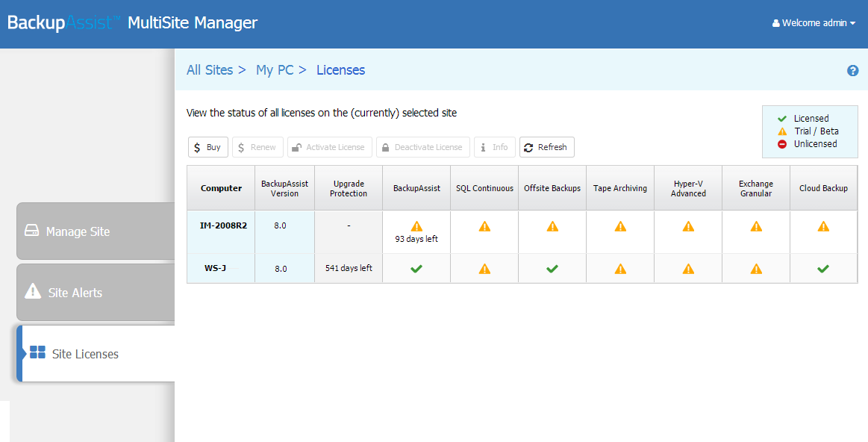
Task: Click the Cloud Backup column header
Action: coord(824,188)
